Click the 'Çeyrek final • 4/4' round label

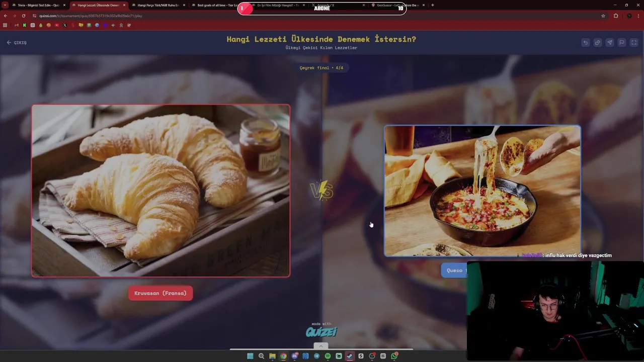pyautogui.click(x=321, y=67)
